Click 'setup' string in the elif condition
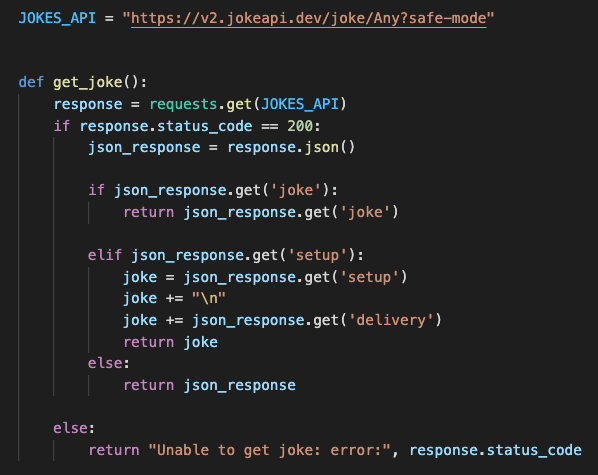 click(317, 255)
